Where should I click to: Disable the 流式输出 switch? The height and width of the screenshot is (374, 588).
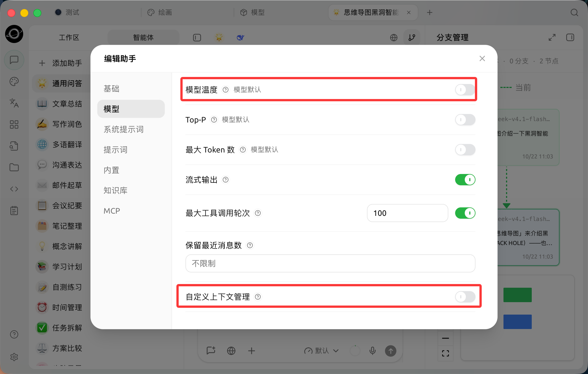pyautogui.click(x=465, y=180)
